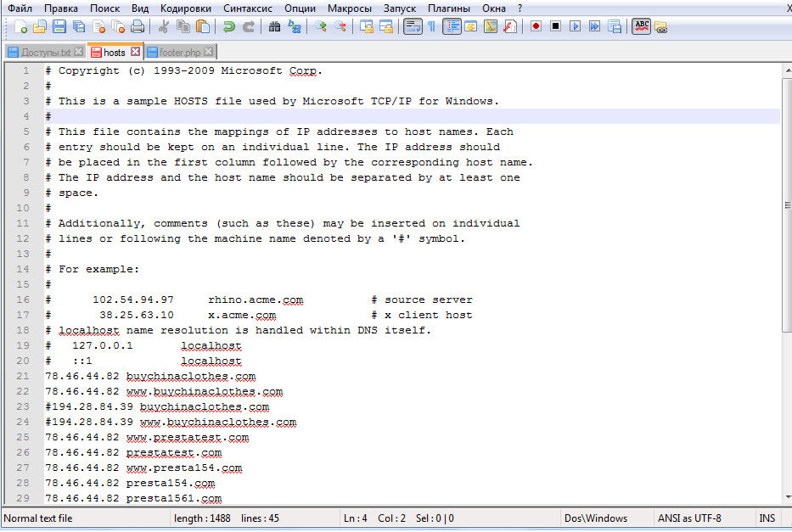The height and width of the screenshot is (532, 792).
Task: Zoom out with magnifier minus icon
Action: pyautogui.click(x=340, y=26)
